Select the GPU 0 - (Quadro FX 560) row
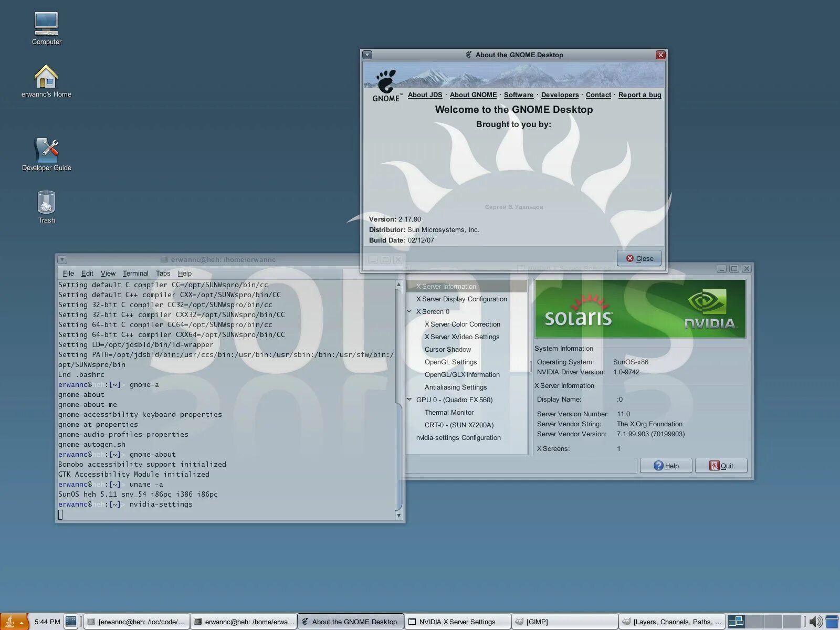Viewport: 840px width, 630px height. (467, 400)
